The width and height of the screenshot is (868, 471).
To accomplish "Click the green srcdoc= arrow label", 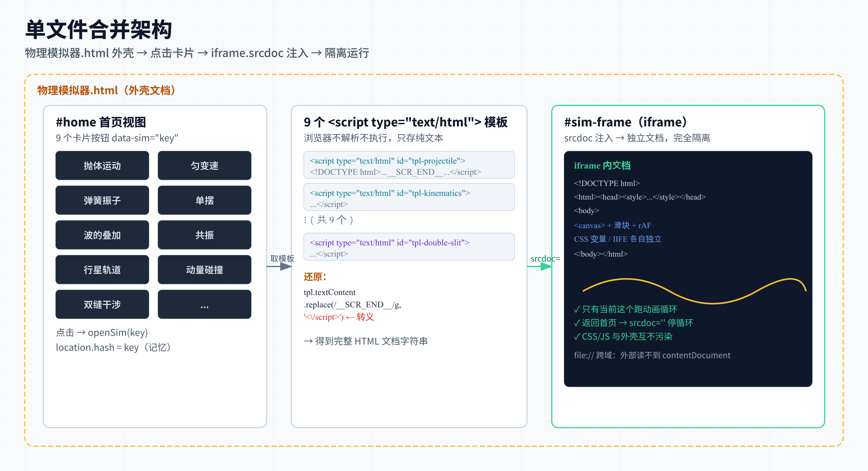I will [x=545, y=258].
